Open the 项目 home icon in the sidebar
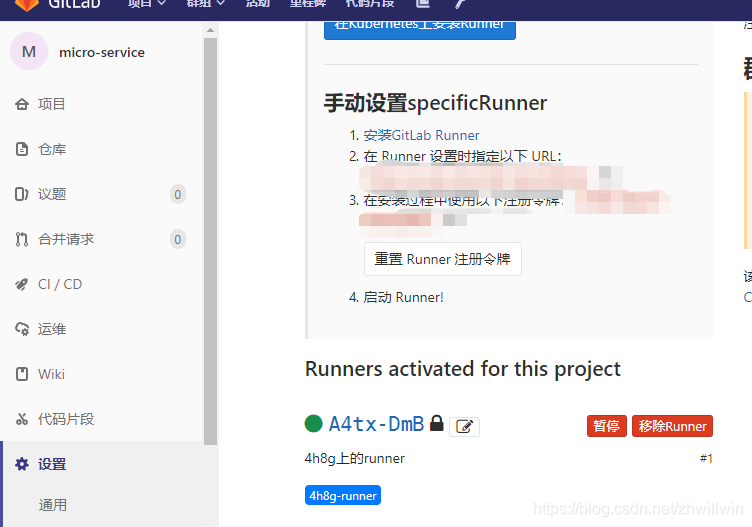Viewport: 752px width, 527px height. click(x=22, y=104)
